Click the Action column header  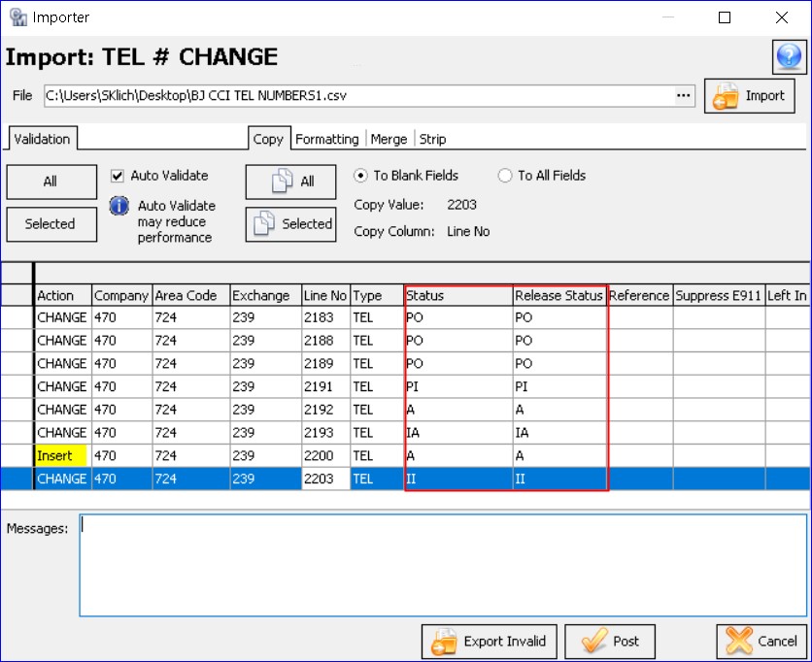click(62, 295)
